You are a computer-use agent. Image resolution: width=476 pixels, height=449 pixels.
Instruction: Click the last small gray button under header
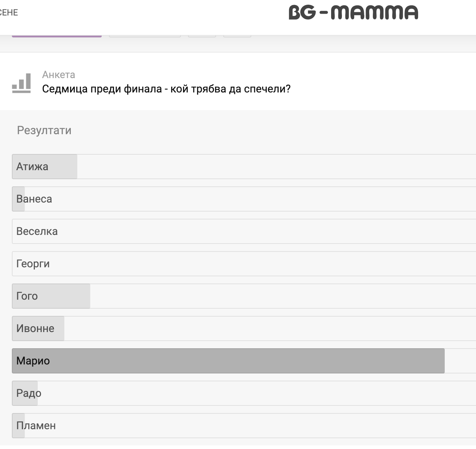237,36
